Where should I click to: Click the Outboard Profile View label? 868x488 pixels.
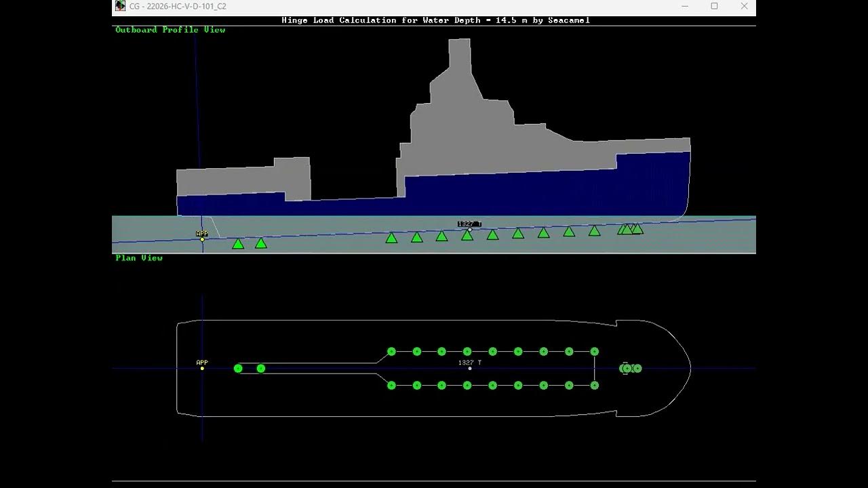170,30
